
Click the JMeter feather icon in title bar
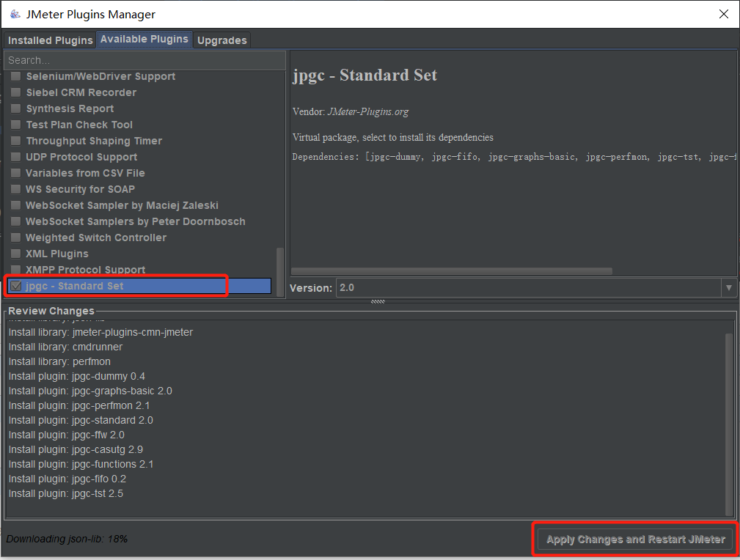pos(15,14)
